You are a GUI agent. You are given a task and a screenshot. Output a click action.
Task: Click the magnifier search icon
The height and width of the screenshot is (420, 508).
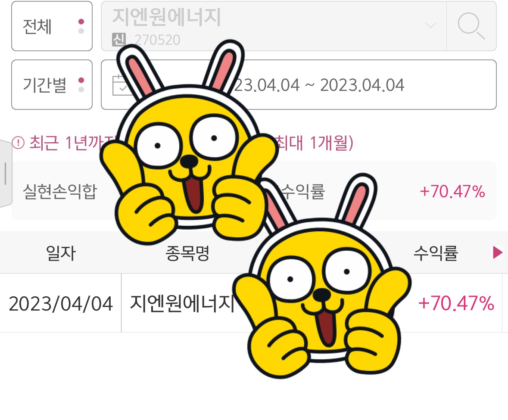click(471, 26)
